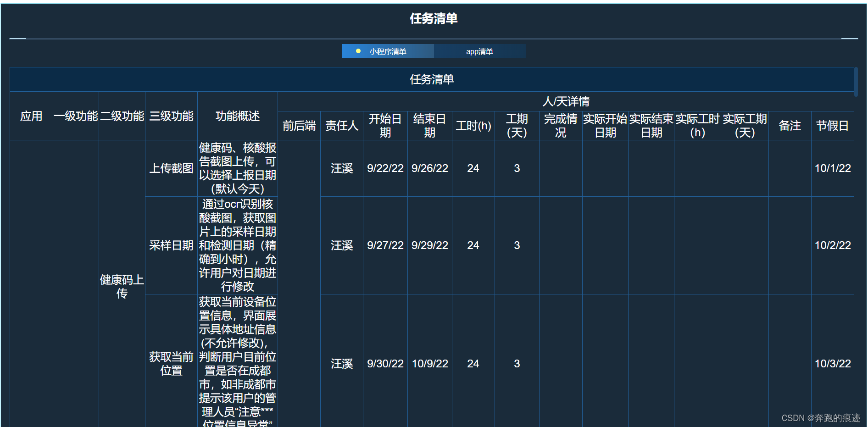The height and width of the screenshot is (427, 868).
Task: Click the 完成情况 column header
Action: 561,126
